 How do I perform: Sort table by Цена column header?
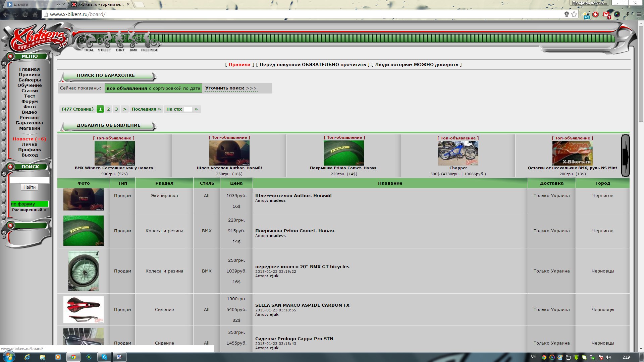click(236, 183)
